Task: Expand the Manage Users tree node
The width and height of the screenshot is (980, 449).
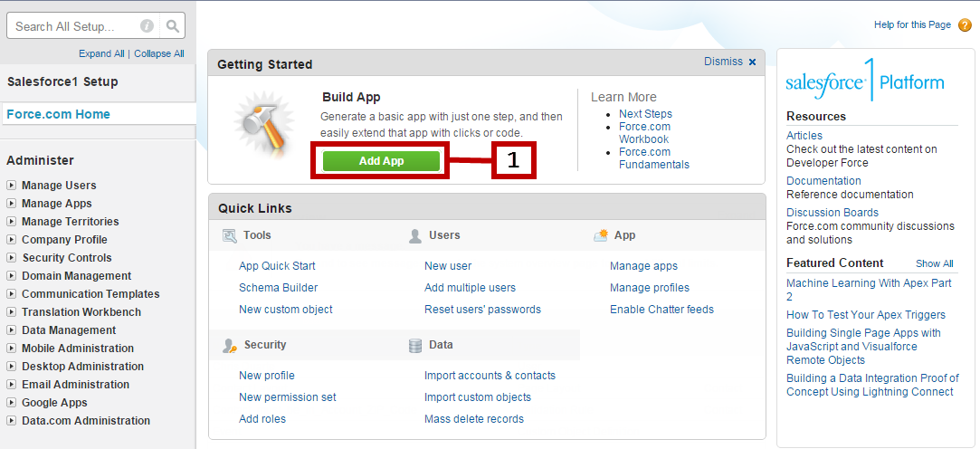Action: click(x=11, y=185)
